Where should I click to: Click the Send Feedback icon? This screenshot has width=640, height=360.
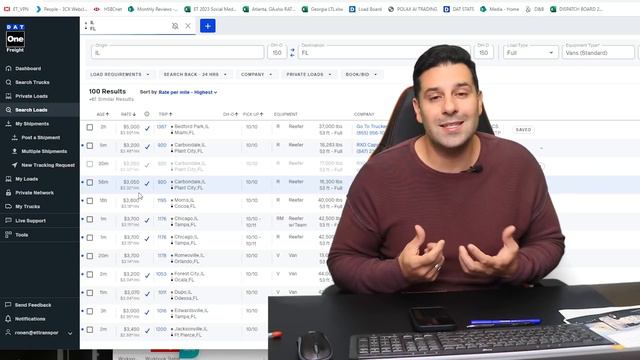click(8, 305)
